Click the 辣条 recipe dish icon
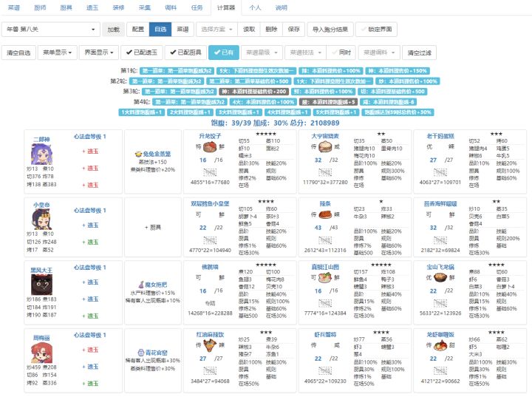This screenshot has width=532, height=397. click(x=325, y=214)
